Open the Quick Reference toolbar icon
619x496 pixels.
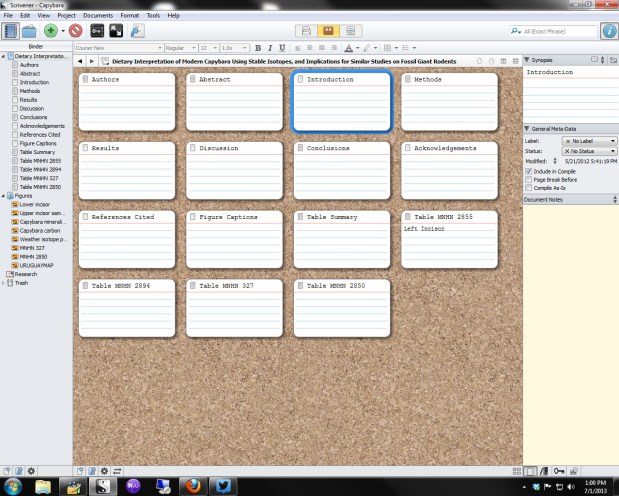pyautogui.click(x=137, y=31)
